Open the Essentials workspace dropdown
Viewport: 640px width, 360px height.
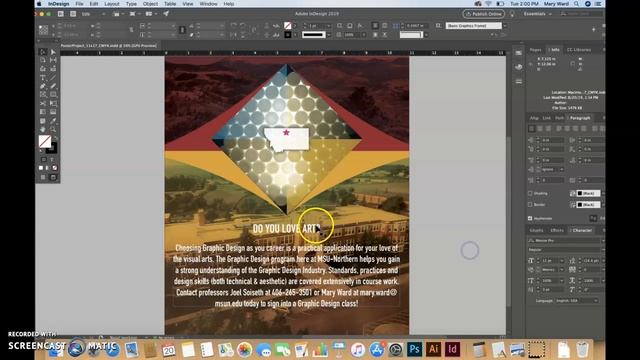point(538,14)
